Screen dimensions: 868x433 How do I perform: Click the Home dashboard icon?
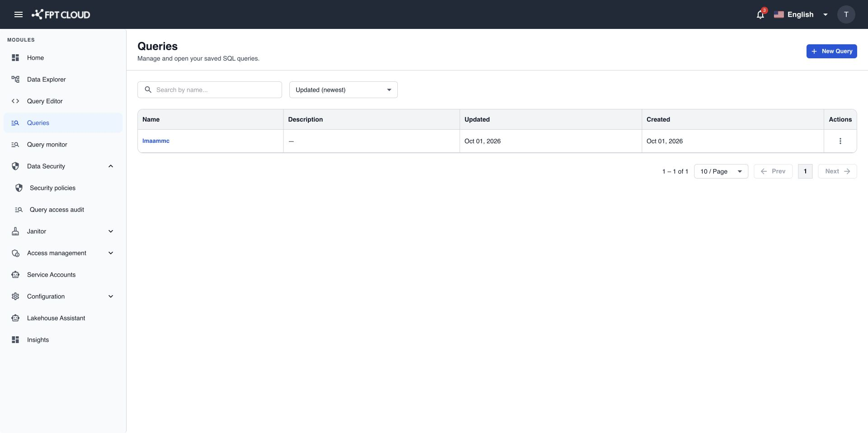pyautogui.click(x=15, y=58)
